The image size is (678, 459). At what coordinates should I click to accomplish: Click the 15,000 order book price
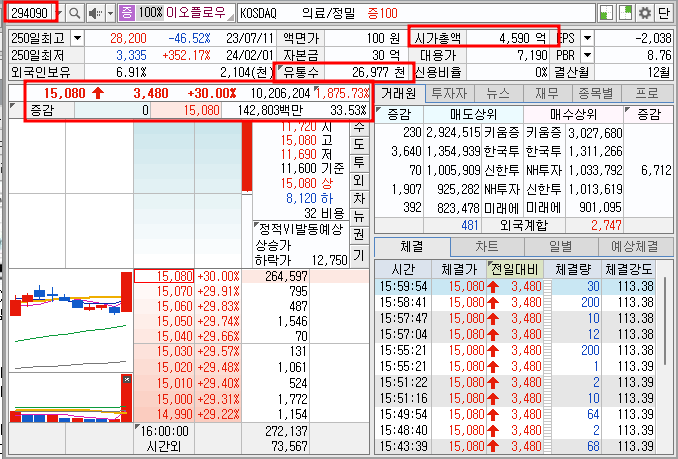coord(175,398)
